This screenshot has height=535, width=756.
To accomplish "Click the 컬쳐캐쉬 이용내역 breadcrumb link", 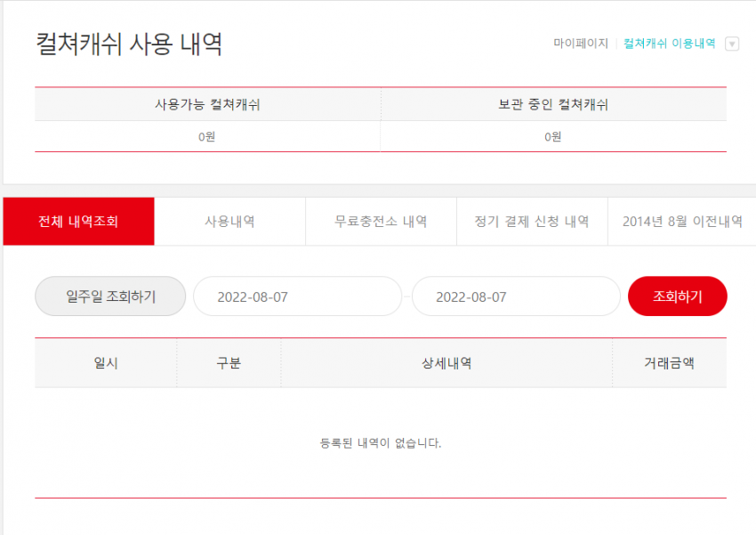I will 669,44.
